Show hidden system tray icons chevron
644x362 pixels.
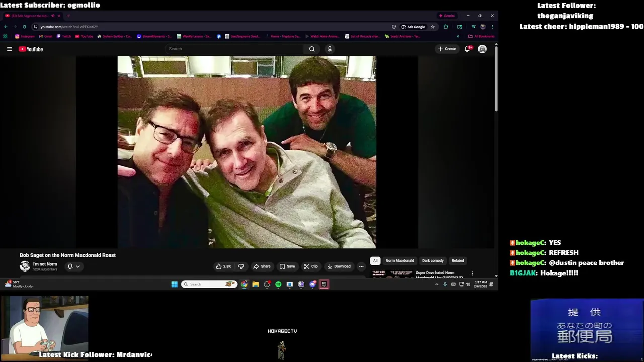(437, 284)
